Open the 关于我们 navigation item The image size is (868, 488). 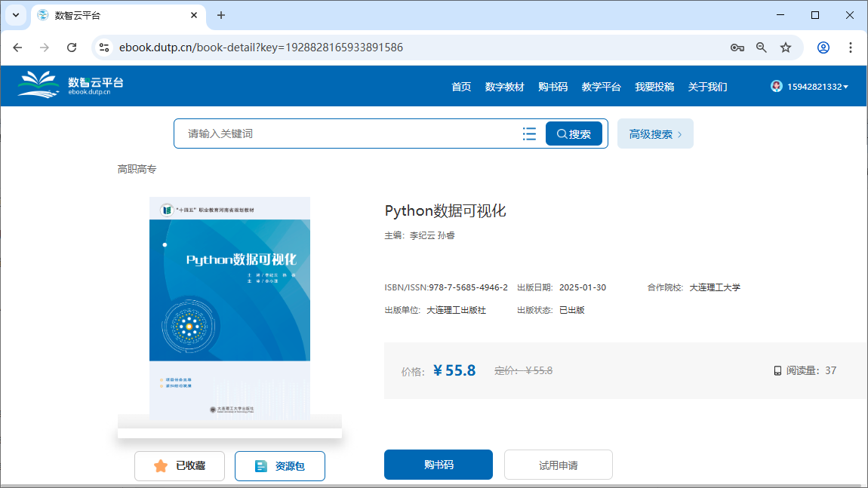[x=707, y=87]
